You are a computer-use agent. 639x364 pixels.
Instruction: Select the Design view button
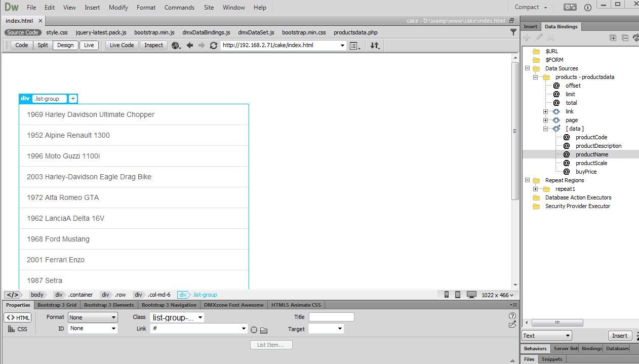[65, 45]
